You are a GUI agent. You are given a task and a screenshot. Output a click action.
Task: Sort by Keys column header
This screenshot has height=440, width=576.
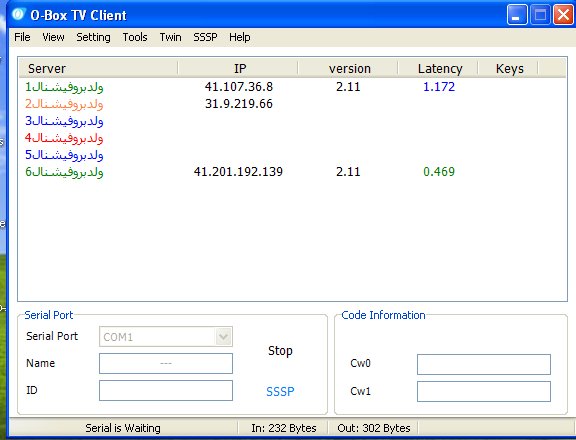508,68
